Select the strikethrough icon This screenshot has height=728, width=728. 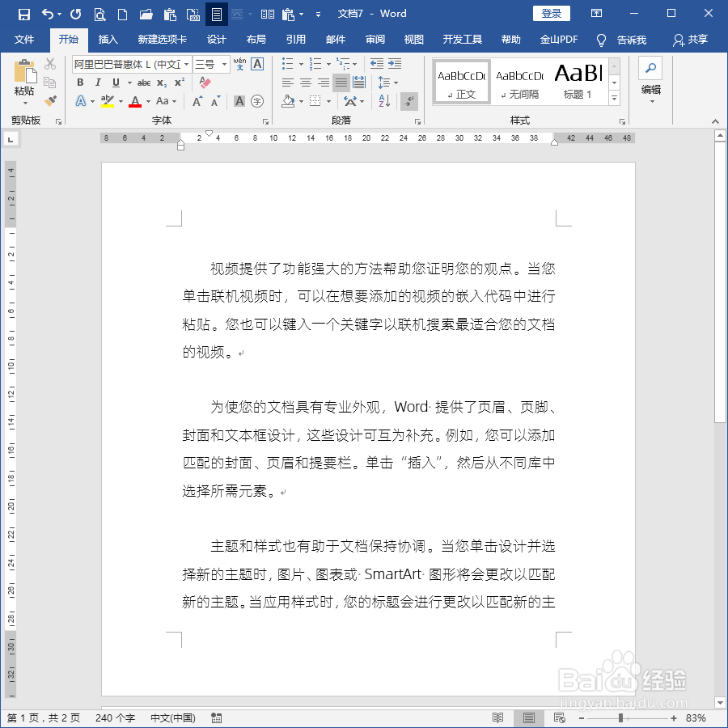point(143,83)
